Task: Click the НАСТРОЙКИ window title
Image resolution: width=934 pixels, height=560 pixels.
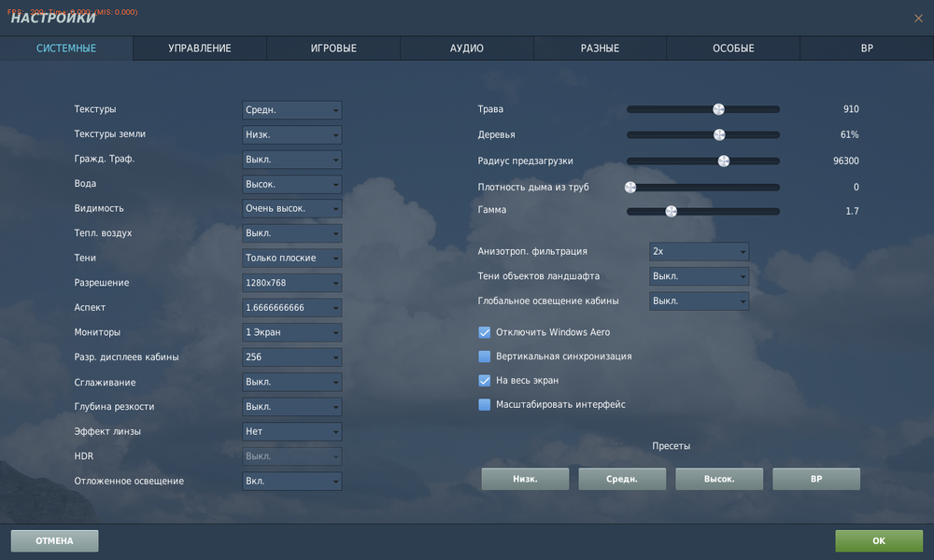Action: click(x=53, y=18)
